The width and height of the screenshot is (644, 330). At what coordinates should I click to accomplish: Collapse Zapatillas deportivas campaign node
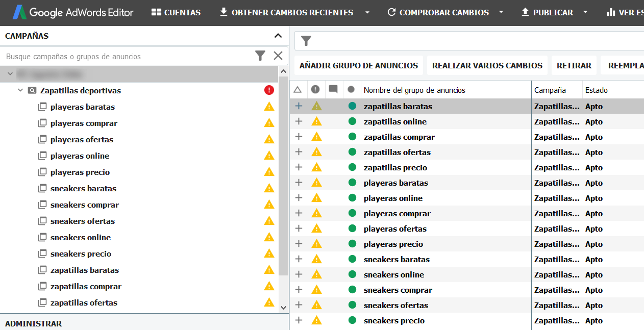(x=20, y=90)
